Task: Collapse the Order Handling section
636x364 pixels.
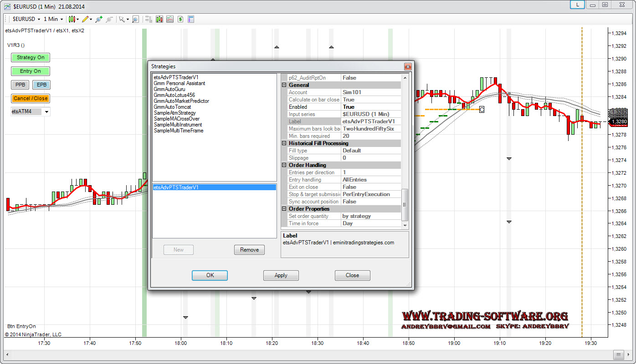Action: [x=284, y=165]
